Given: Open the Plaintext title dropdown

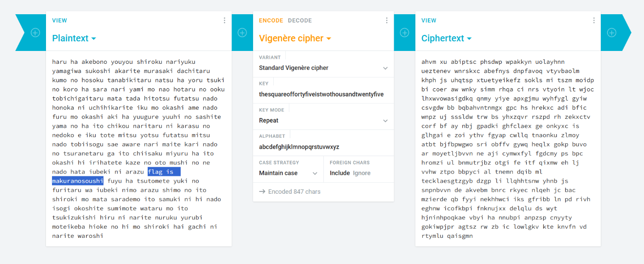Looking at the screenshot, I should point(74,39).
